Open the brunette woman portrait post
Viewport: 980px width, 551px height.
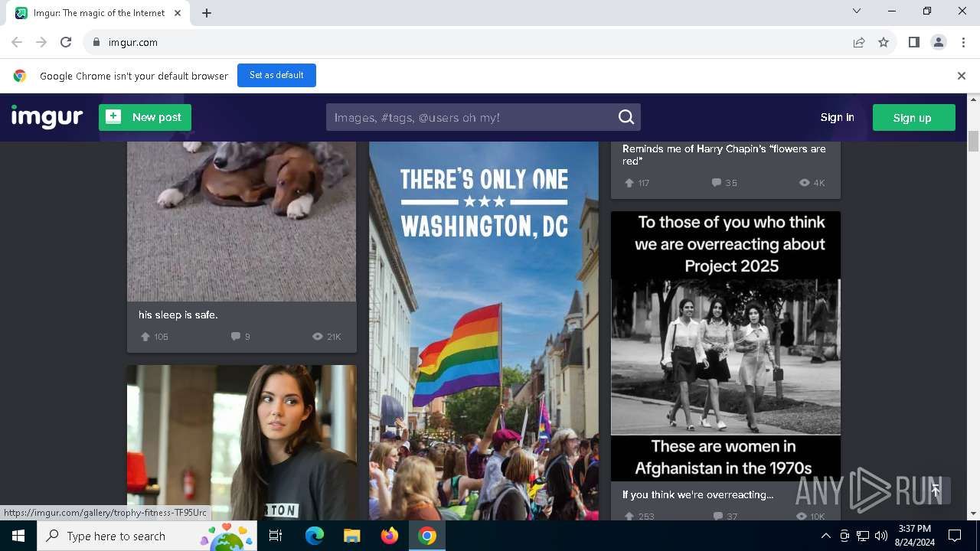pyautogui.click(x=241, y=442)
